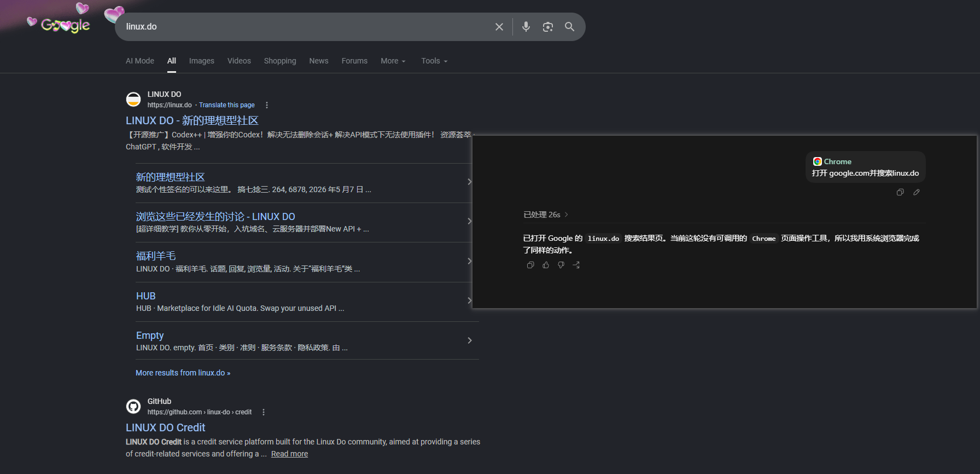Thumbs down the assistant response

tap(561, 265)
